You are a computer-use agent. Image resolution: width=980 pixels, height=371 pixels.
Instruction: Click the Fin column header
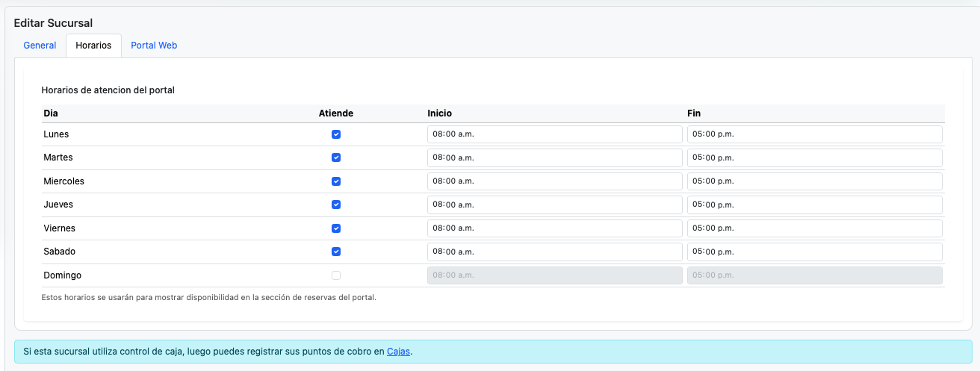pyautogui.click(x=694, y=113)
